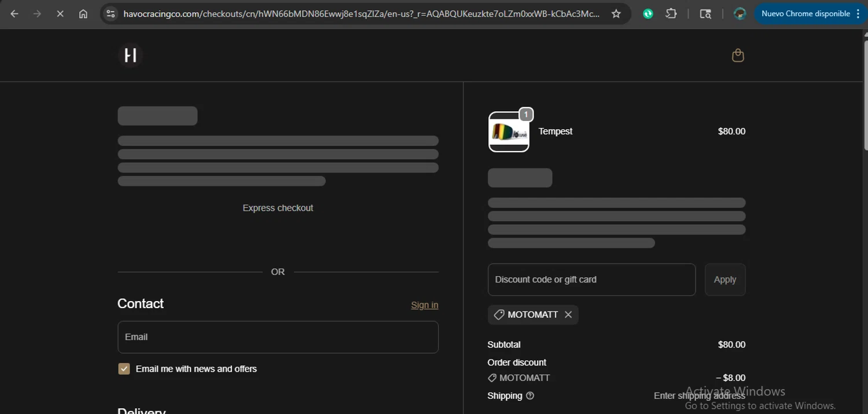The image size is (868, 414).
Task: Open the green extension icon
Action: tap(648, 13)
